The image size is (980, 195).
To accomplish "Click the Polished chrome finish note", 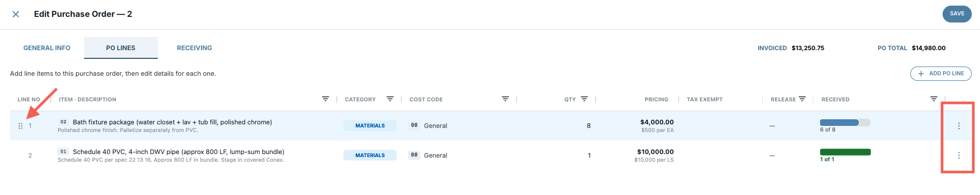I will (x=128, y=131).
